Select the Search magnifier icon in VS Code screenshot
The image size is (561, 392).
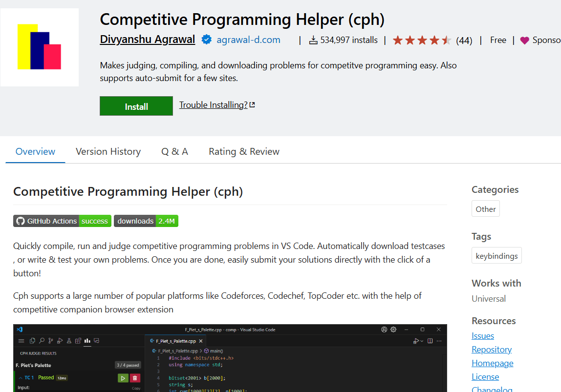pos(42,341)
